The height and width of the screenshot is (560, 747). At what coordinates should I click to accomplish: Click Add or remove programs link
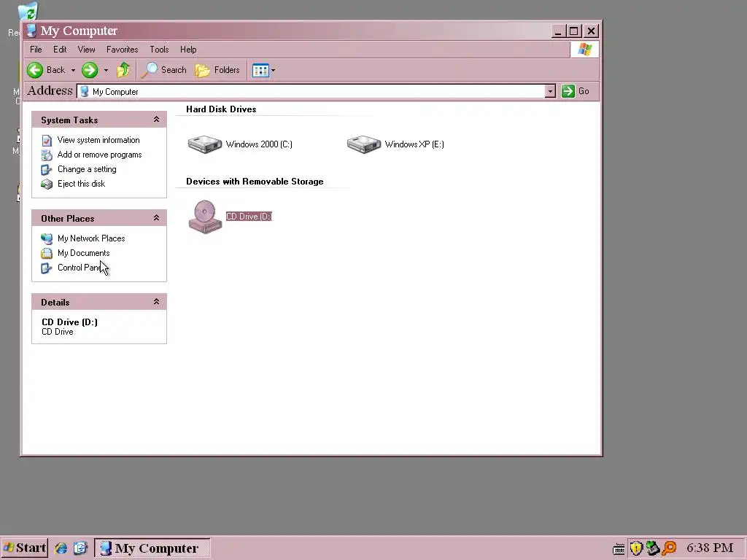pyautogui.click(x=99, y=155)
